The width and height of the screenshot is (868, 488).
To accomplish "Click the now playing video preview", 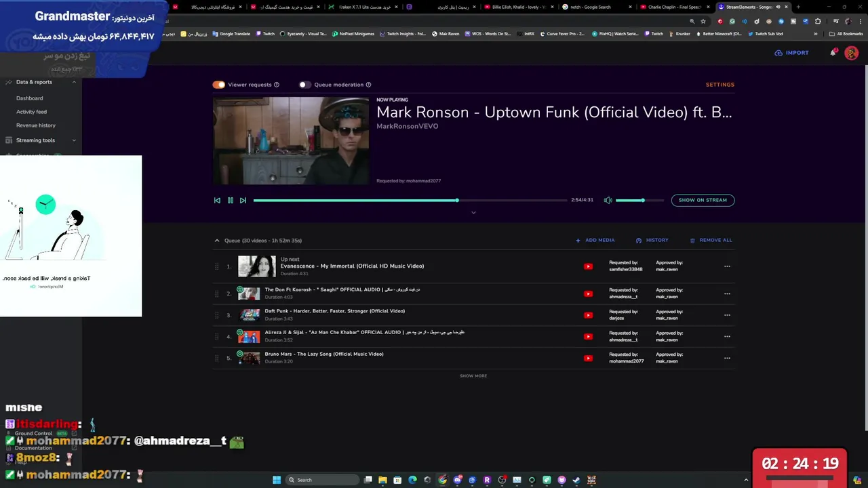I will point(292,141).
